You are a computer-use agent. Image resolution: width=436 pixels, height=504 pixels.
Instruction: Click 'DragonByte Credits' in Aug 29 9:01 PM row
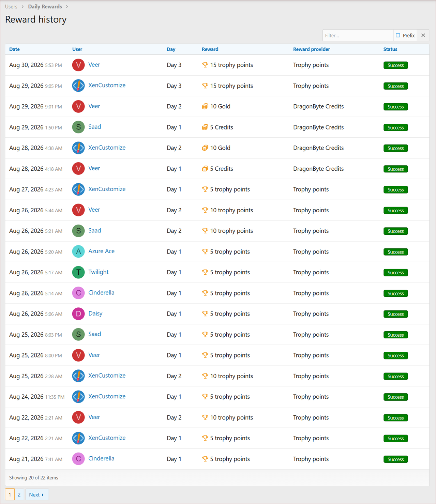pos(318,106)
